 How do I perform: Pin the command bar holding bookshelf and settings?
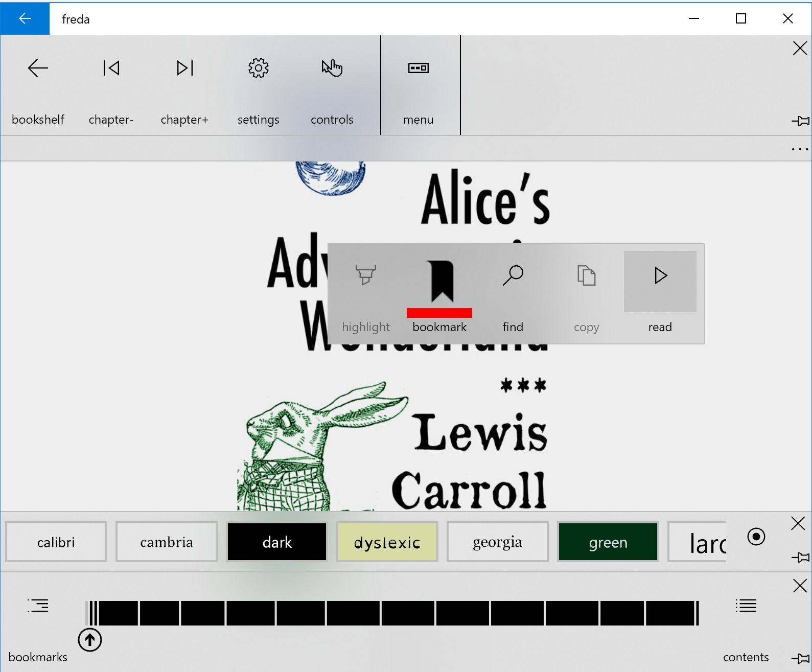[x=800, y=121]
